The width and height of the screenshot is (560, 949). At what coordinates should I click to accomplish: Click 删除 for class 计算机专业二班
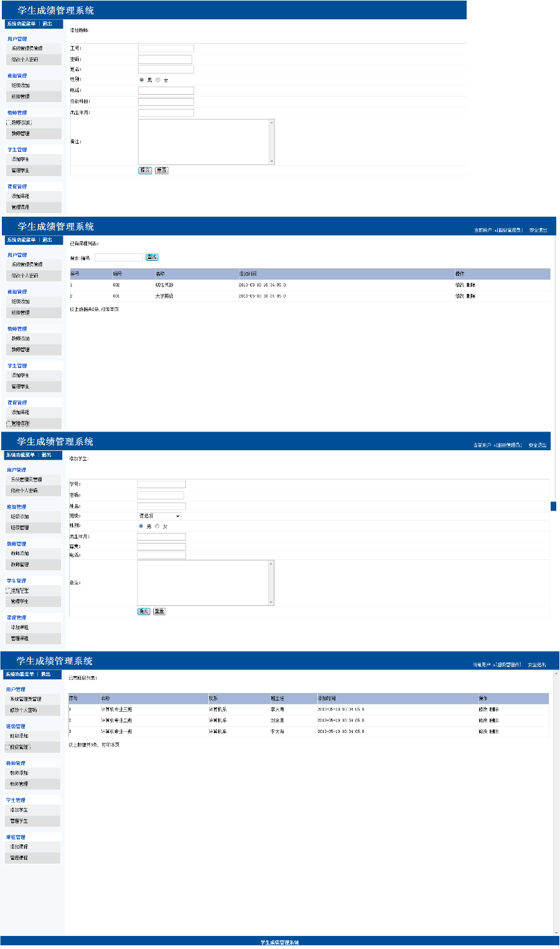pyautogui.click(x=494, y=720)
